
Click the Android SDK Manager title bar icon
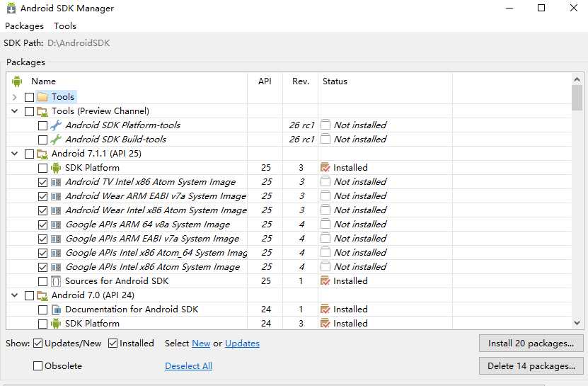point(11,8)
